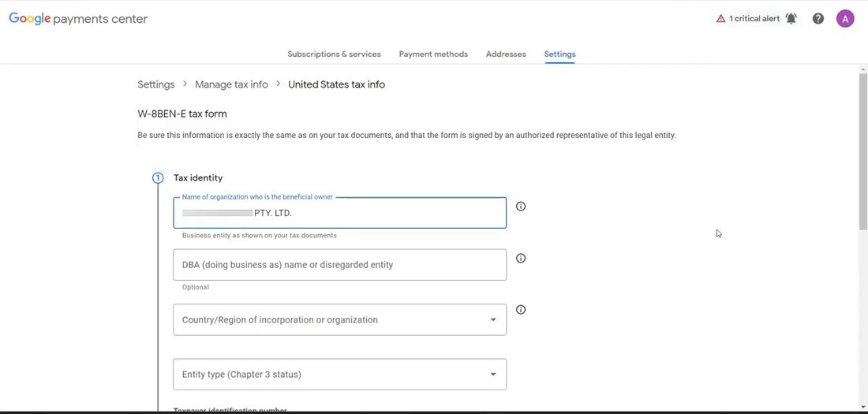
Task: Click United States tax info breadcrumb
Action: (x=337, y=84)
